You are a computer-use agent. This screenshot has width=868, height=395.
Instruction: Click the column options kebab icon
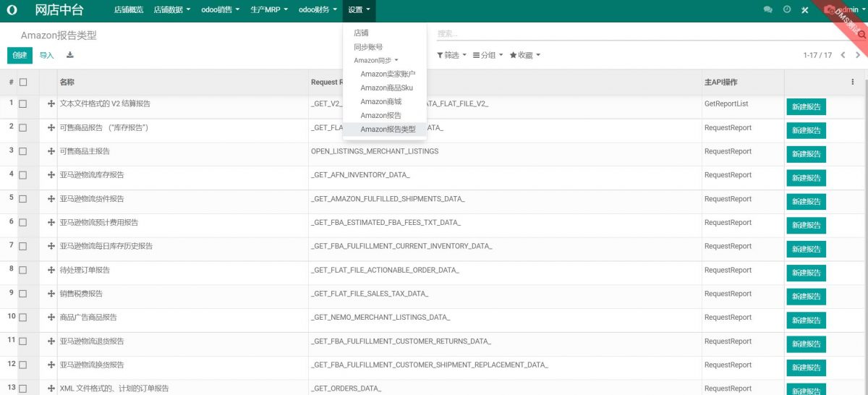tap(853, 82)
